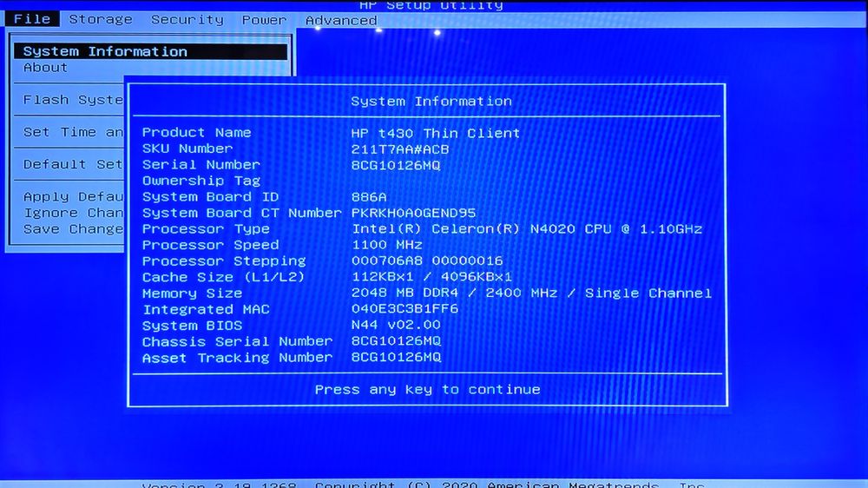The height and width of the screenshot is (488, 868).
Task: Open the File menu
Action: [31, 19]
